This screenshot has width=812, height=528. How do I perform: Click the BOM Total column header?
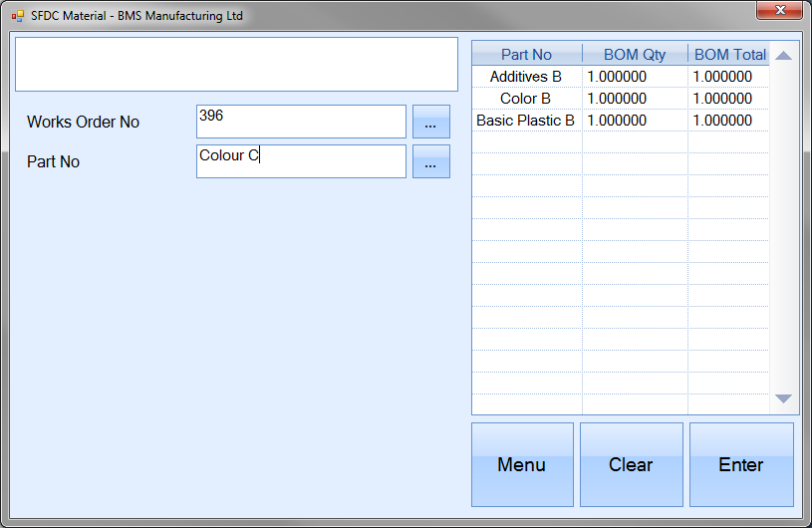(729, 55)
